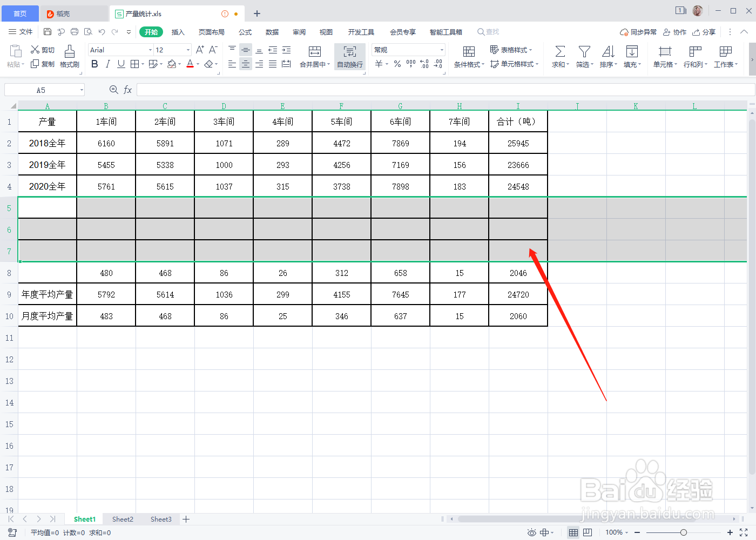Click the 求和 sum button

click(560, 57)
